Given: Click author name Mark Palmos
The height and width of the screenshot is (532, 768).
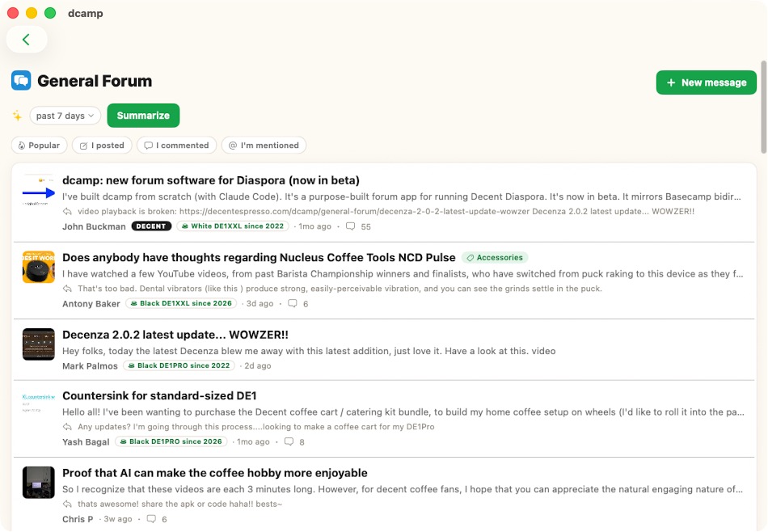Looking at the screenshot, I should coord(90,366).
